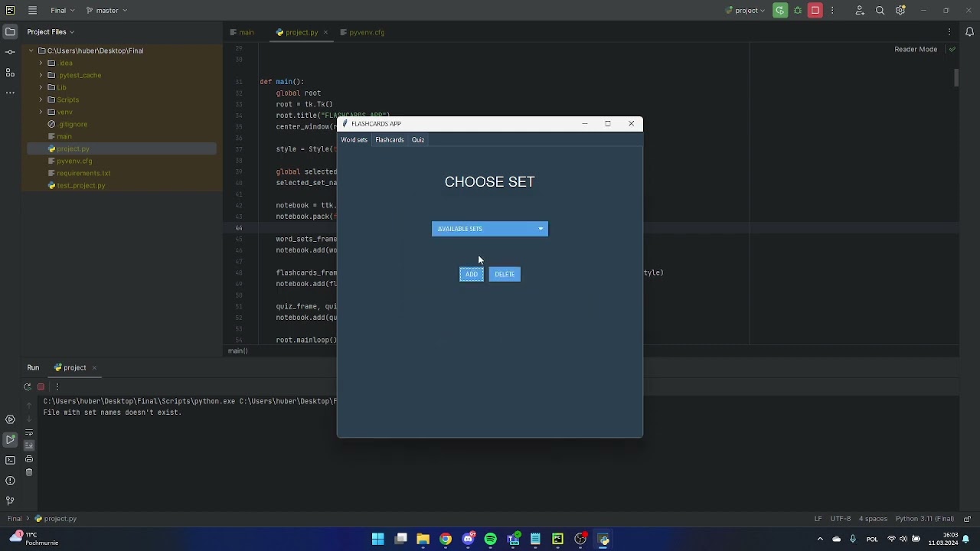
Task: Close the project.py editor tab
Action: point(325,32)
